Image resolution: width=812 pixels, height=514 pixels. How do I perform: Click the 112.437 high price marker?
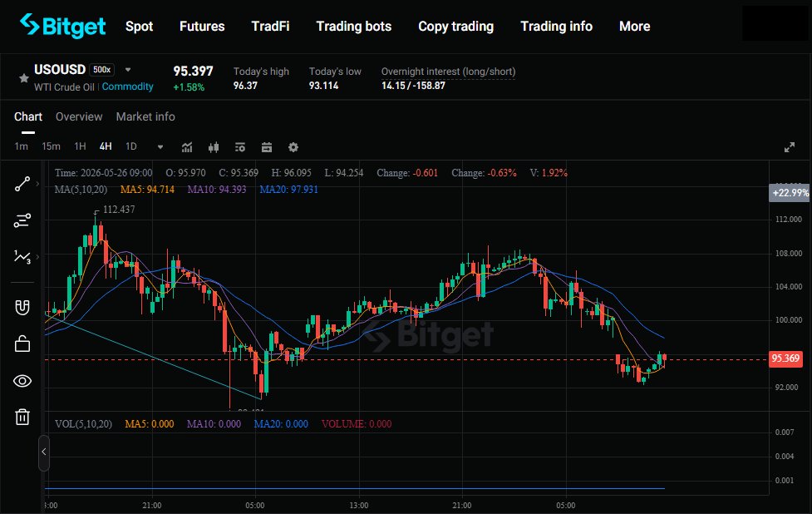coord(119,210)
